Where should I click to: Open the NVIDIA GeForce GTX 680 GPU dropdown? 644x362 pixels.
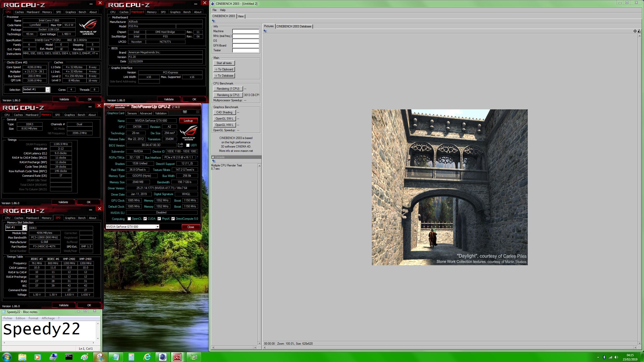(132, 227)
